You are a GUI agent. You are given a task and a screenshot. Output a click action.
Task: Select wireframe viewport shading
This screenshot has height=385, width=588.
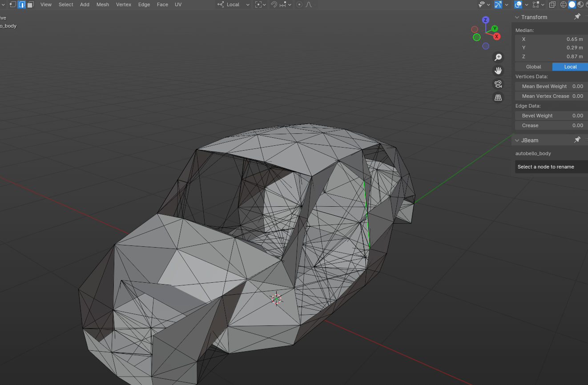[x=563, y=4]
